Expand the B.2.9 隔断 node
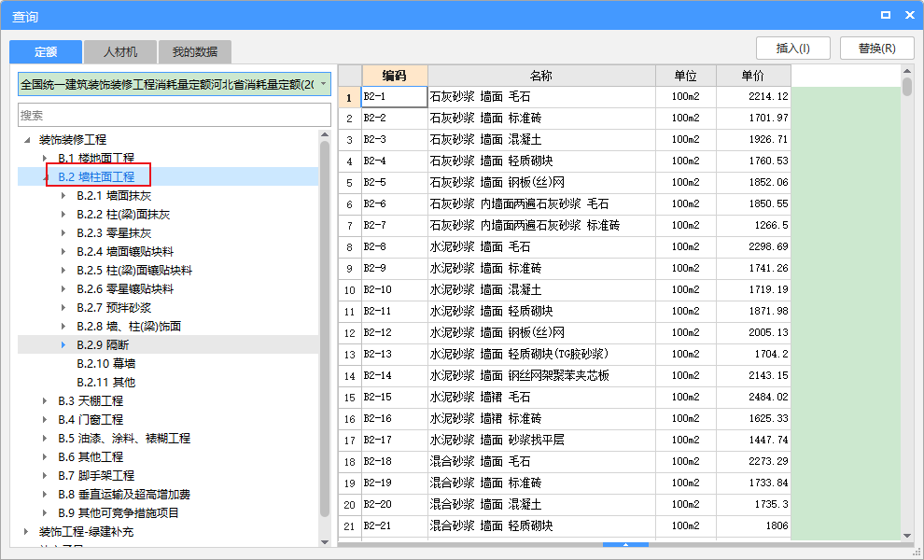The height and width of the screenshot is (560, 924). pos(63,344)
